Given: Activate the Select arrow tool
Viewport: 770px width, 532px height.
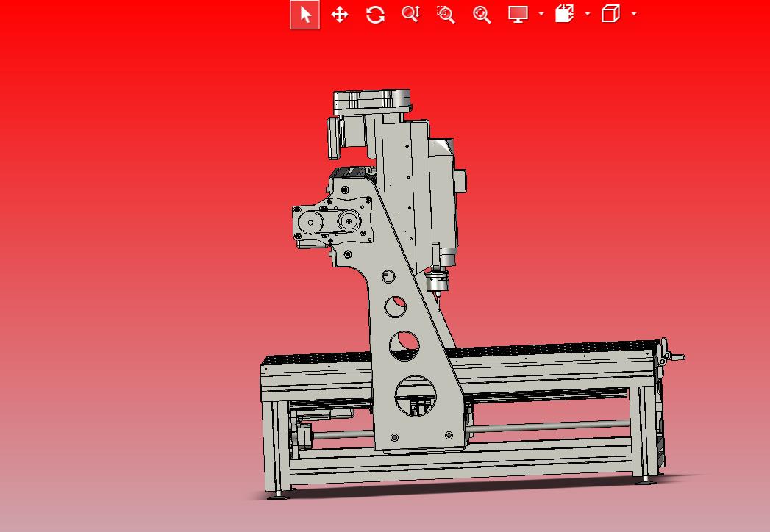Looking at the screenshot, I should (305, 14).
